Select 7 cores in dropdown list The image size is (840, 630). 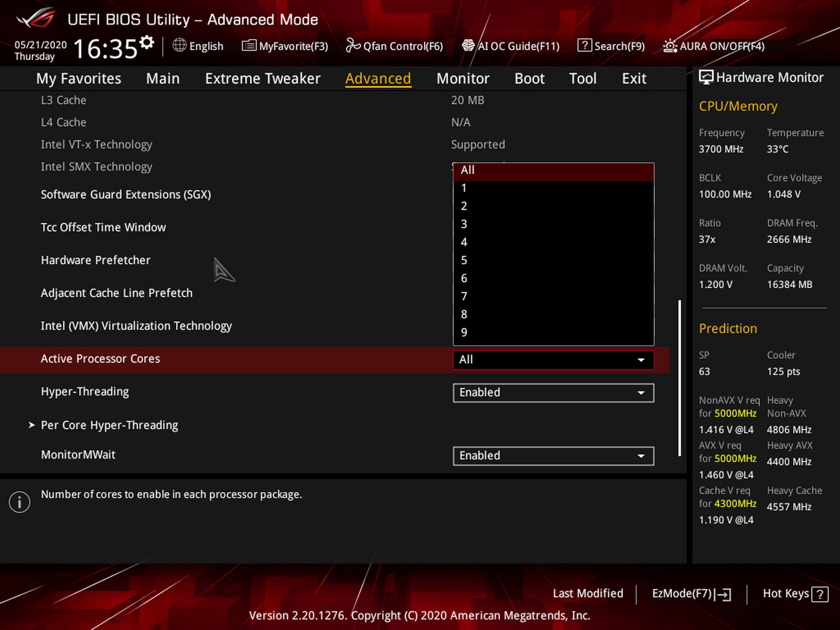554,296
